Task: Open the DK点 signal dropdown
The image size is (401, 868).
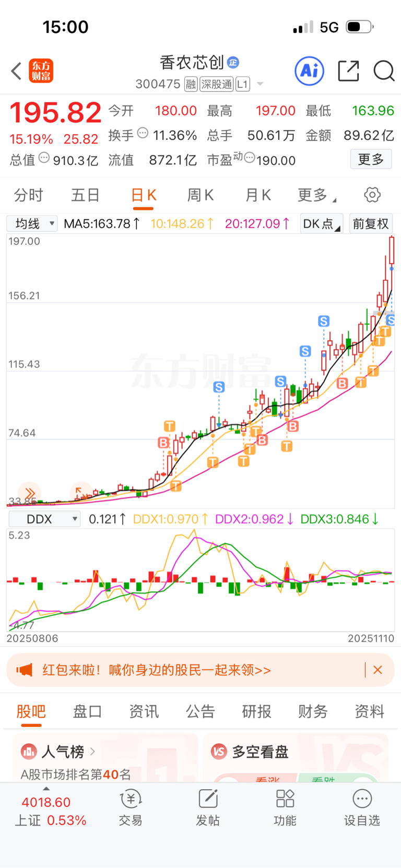Action: coord(321,224)
